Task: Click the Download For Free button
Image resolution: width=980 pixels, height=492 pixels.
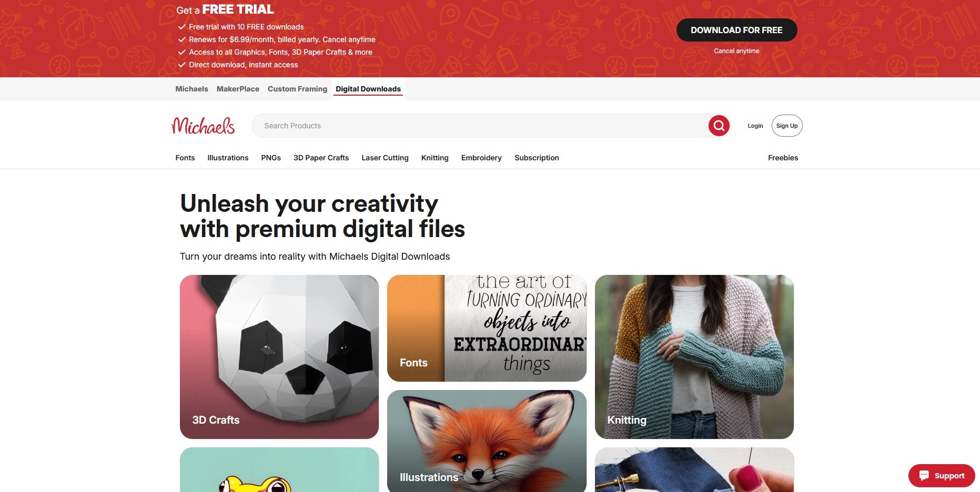Action: pos(736,30)
